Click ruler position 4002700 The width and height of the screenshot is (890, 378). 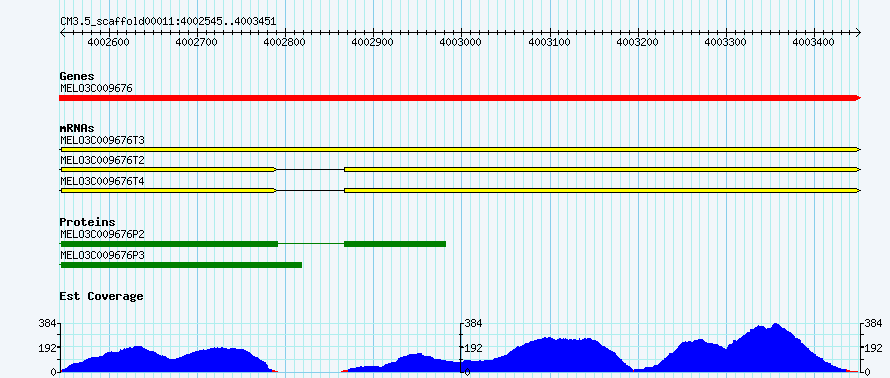pos(197,43)
